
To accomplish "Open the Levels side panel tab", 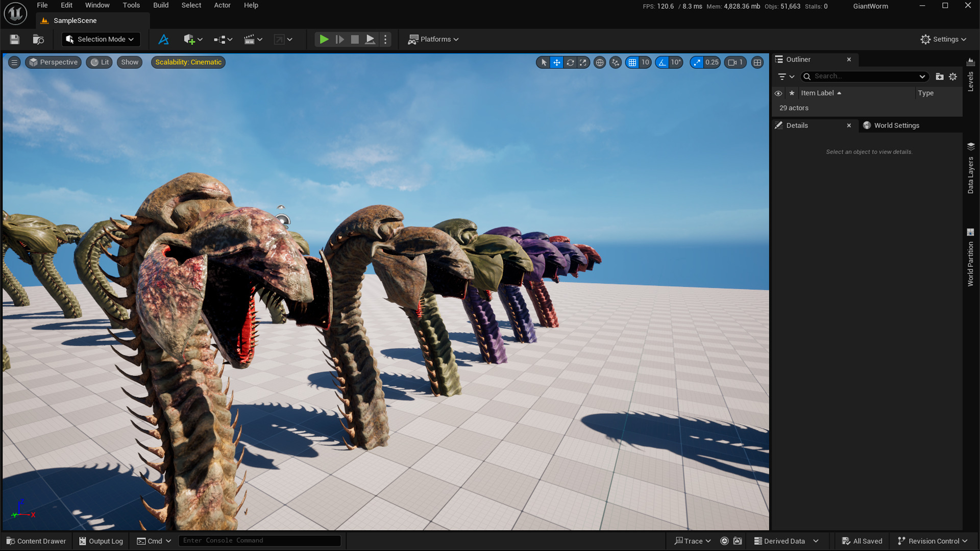I will point(971,74).
